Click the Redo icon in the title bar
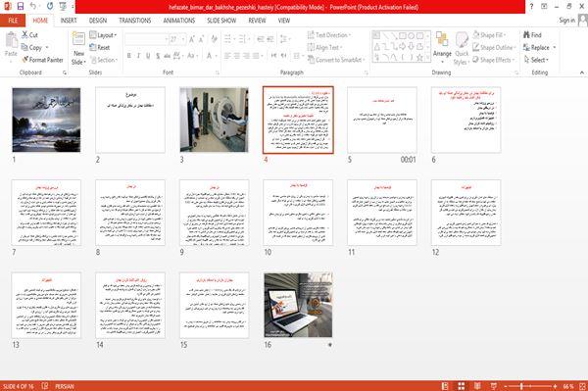 coord(50,6)
